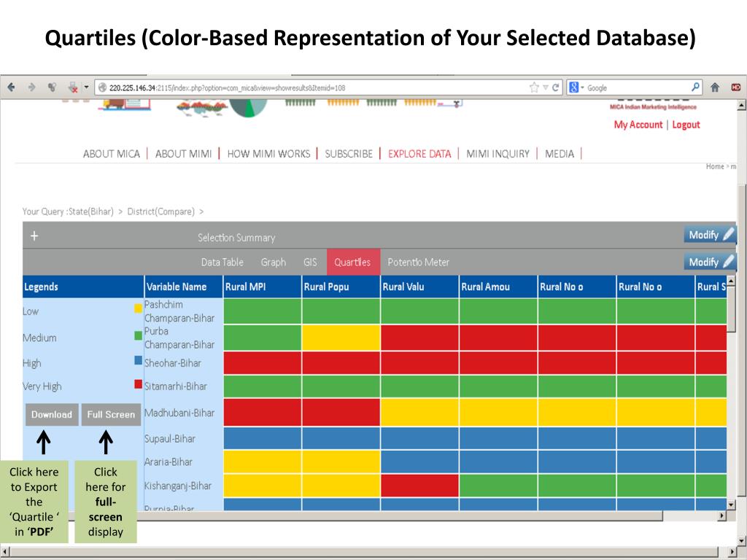Select the Potentio Meter tab
The height and width of the screenshot is (560, 747).
418,262
